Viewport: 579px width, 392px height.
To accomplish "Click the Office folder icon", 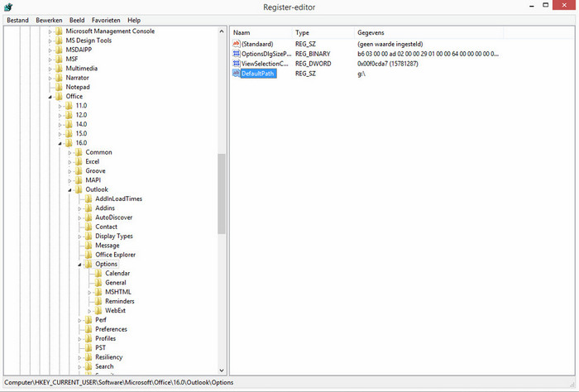I will pos(59,96).
